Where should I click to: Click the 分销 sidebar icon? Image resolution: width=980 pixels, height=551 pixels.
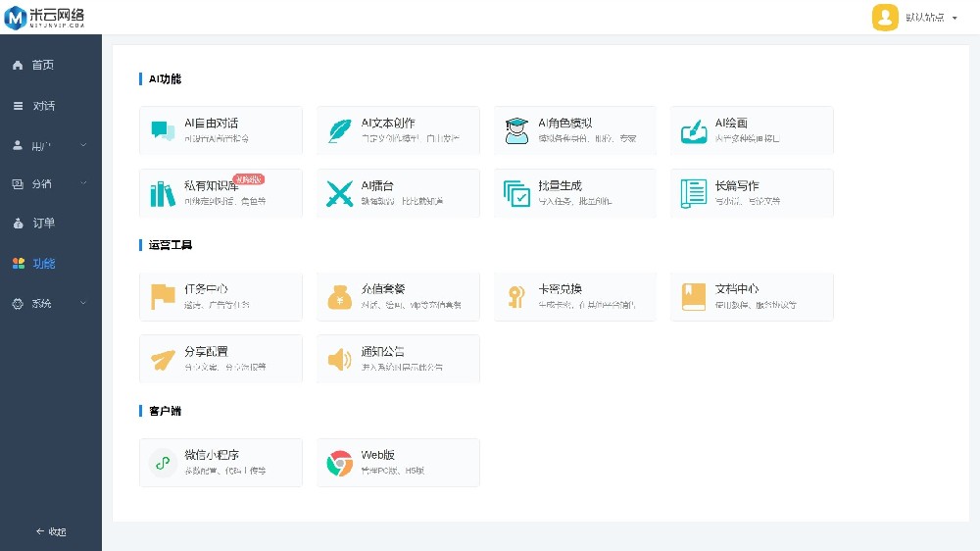coord(18,184)
